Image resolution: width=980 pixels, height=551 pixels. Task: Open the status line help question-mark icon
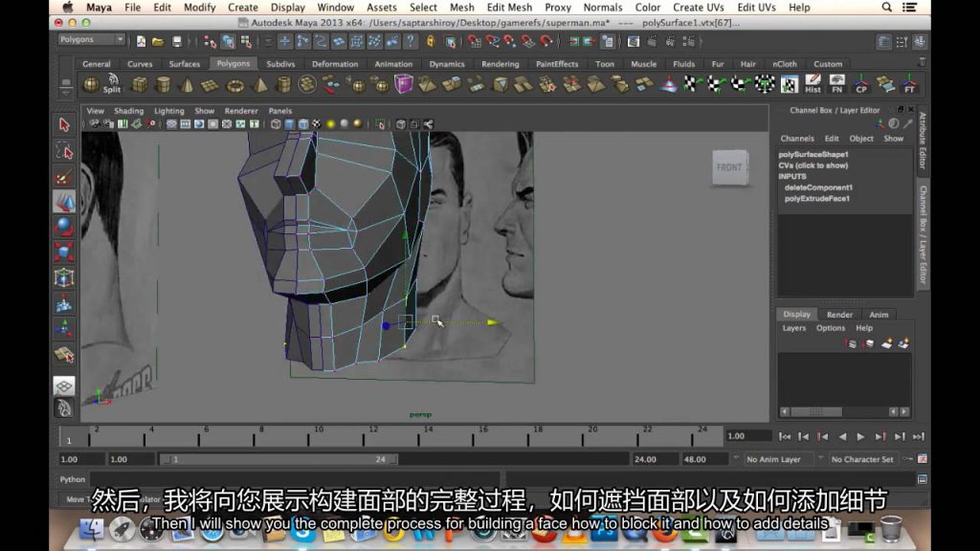[410, 42]
